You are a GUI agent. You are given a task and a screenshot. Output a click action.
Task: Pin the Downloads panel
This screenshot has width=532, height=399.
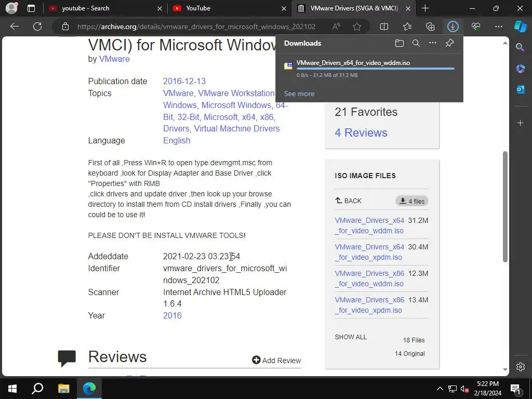(449, 43)
